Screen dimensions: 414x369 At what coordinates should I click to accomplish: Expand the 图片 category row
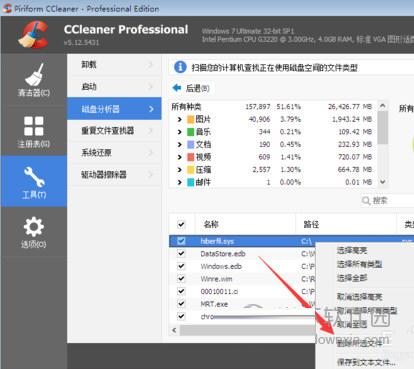pos(179,119)
